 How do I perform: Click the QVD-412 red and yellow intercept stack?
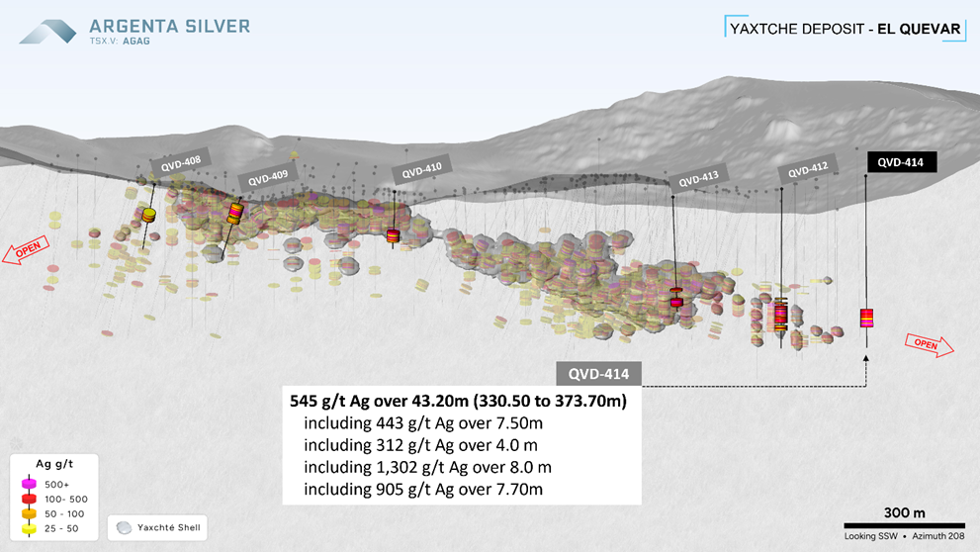point(780,315)
